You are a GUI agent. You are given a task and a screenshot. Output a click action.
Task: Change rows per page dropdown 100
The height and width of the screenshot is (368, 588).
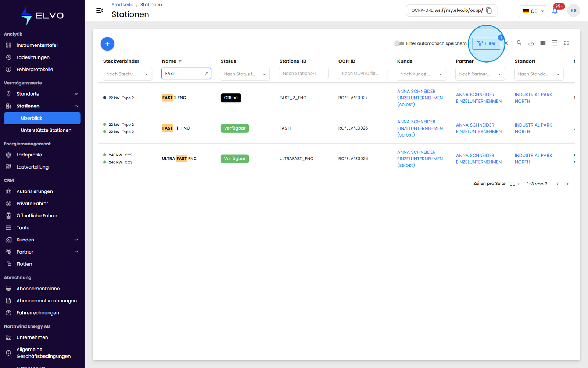(514, 184)
